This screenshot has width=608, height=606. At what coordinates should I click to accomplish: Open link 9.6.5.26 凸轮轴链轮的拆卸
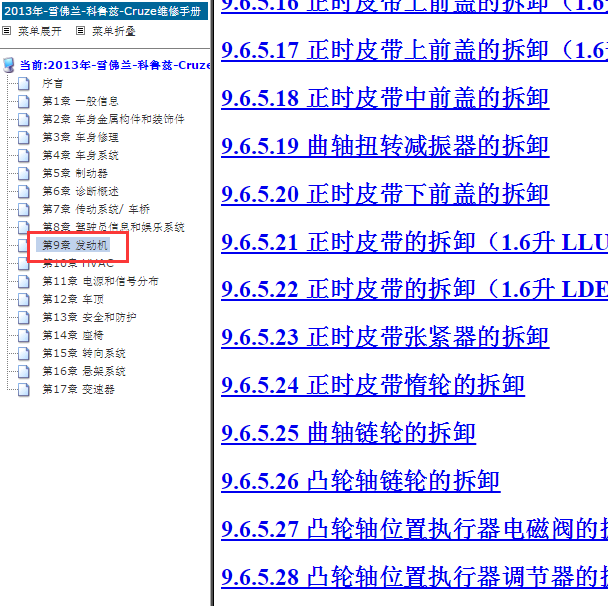pos(361,481)
